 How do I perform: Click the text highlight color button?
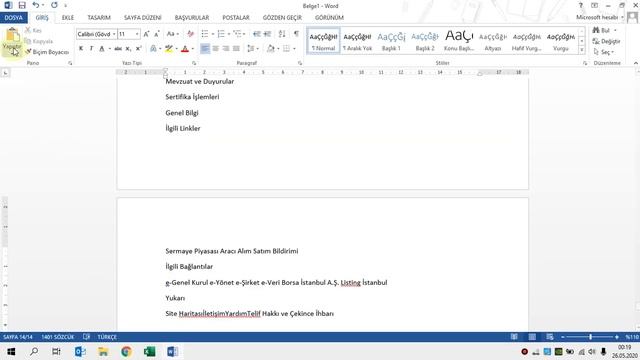169,49
